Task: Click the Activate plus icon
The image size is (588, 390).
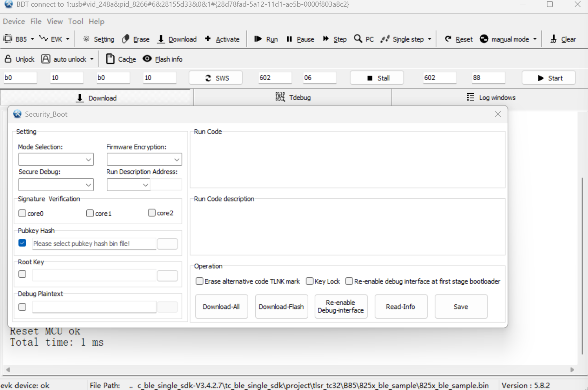Action: pos(208,39)
